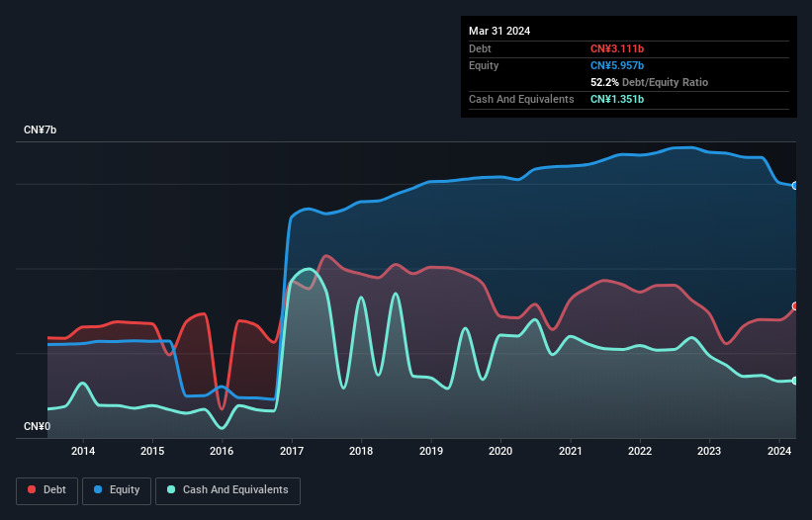Click the Debt value CN¥3.111b in tooltip
This screenshot has width=812, height=520.
[x=617, y=48]
